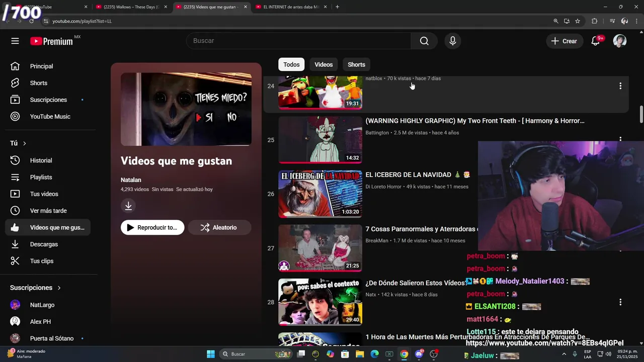Image resolution: width=644 pixels, height=362 pixels.
Task: Open Ver más tarde in sidebar
Action: coord(48,211)
